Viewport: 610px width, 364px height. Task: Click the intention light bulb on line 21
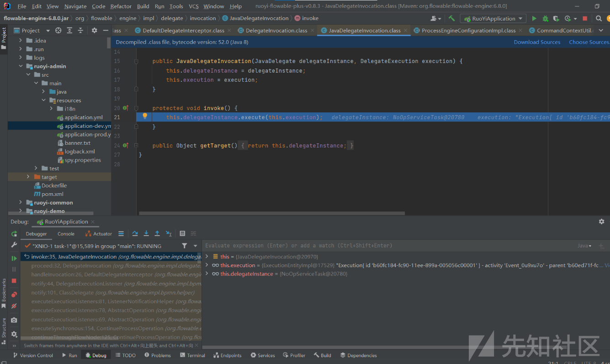click(145, 116)
